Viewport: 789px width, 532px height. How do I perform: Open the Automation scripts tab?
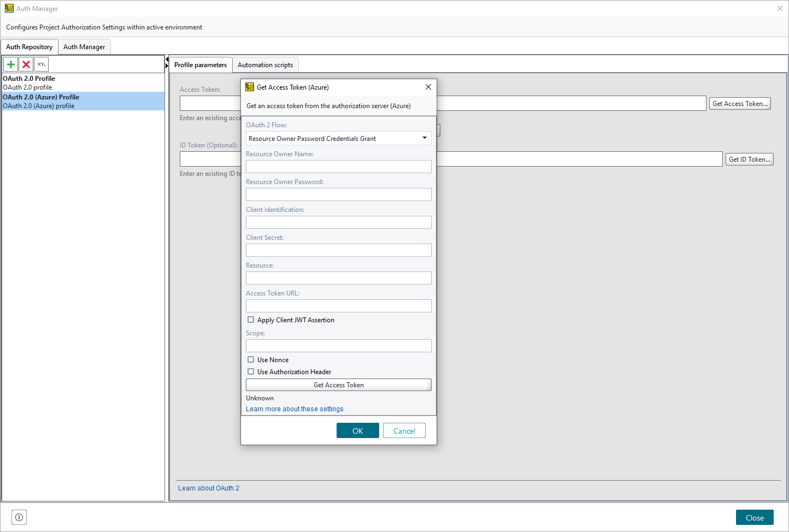(266, 64)
